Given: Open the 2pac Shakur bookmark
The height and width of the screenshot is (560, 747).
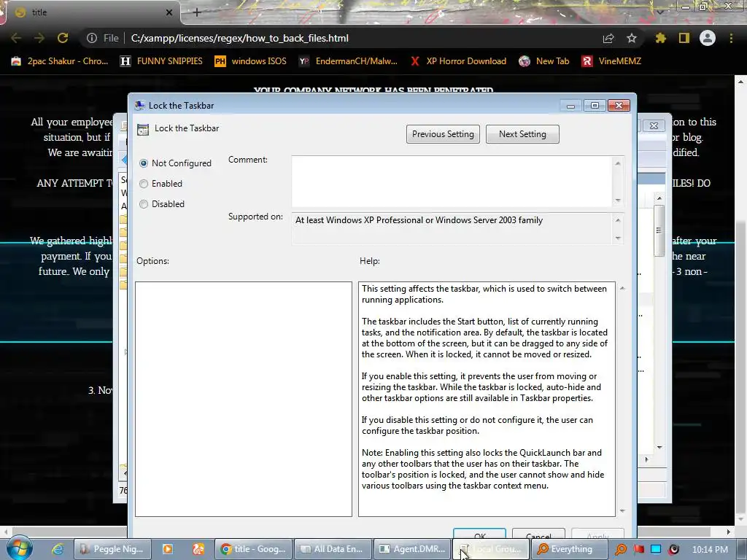Looking at the screenshot, I should (60, 61).
